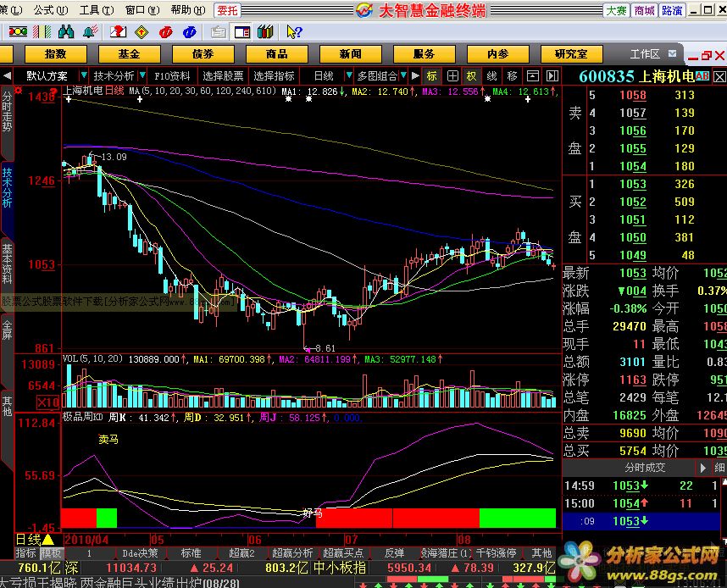Toggle the 移 move button
This screenshot has width=727, height=588.
(513, 76)
